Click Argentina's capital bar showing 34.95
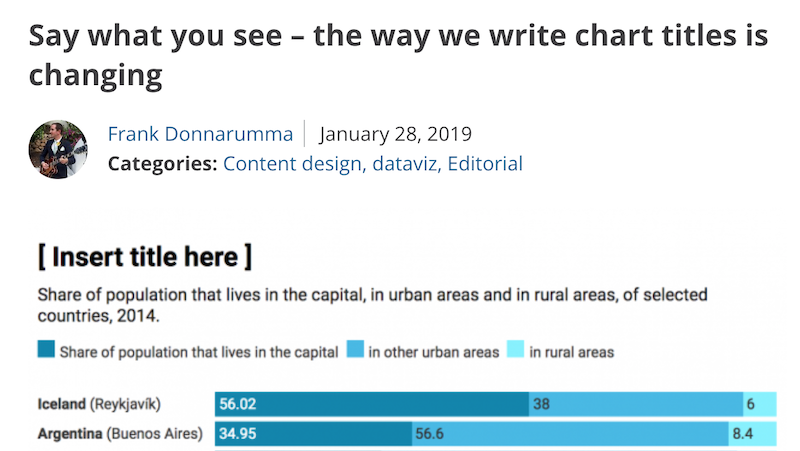The height and width of the screenshot is (451, 800). click(x=313, y=434)
